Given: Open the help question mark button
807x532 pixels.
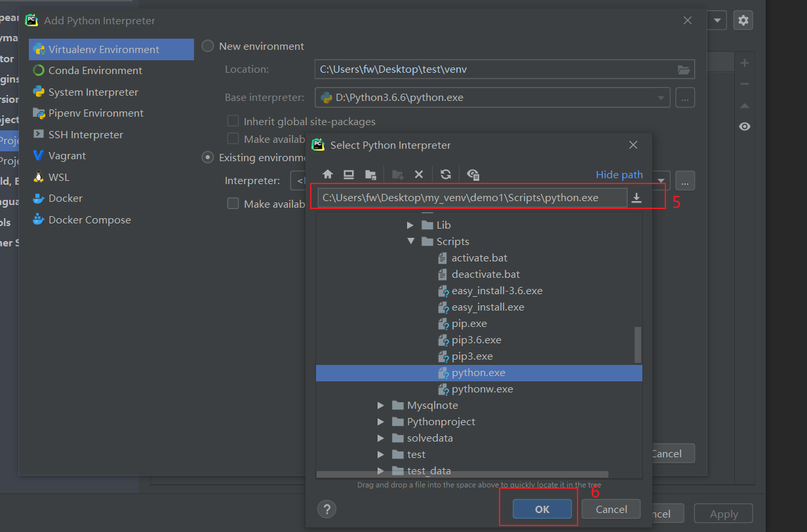Looking at the screenshot, I should pyautogui.click(x=326, y=509).
